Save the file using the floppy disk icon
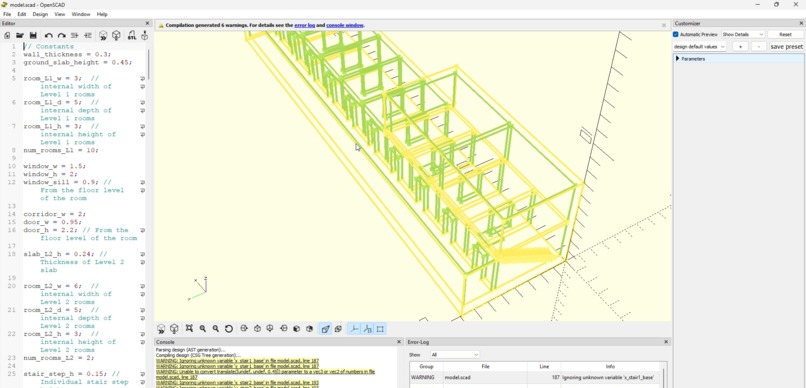Viewport: 806px width, 388px height. coord(33,35)
